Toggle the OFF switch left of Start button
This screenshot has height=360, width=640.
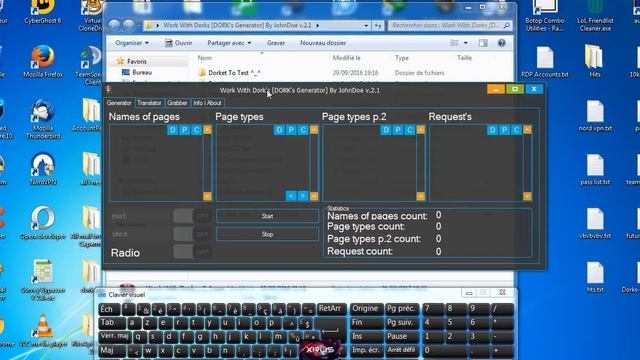[192, 216]
